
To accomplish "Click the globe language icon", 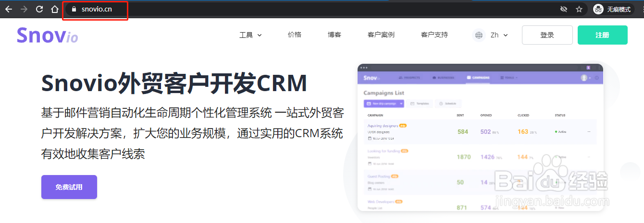I will pyautogui.click(x=478, y=35).
